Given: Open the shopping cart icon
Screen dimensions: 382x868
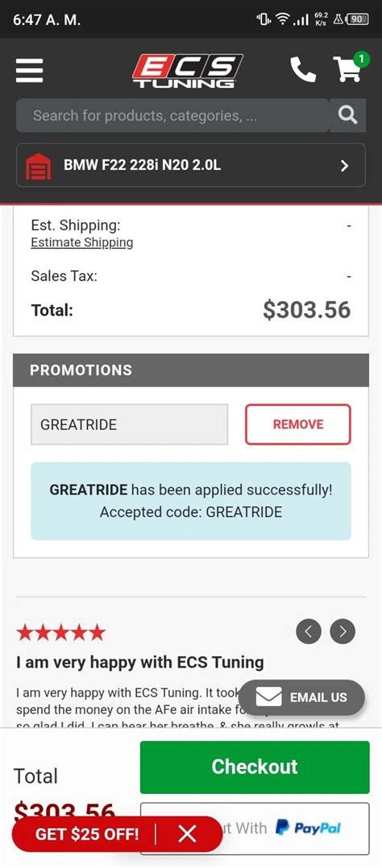Looking at the screenshot, I should [350, 68].
